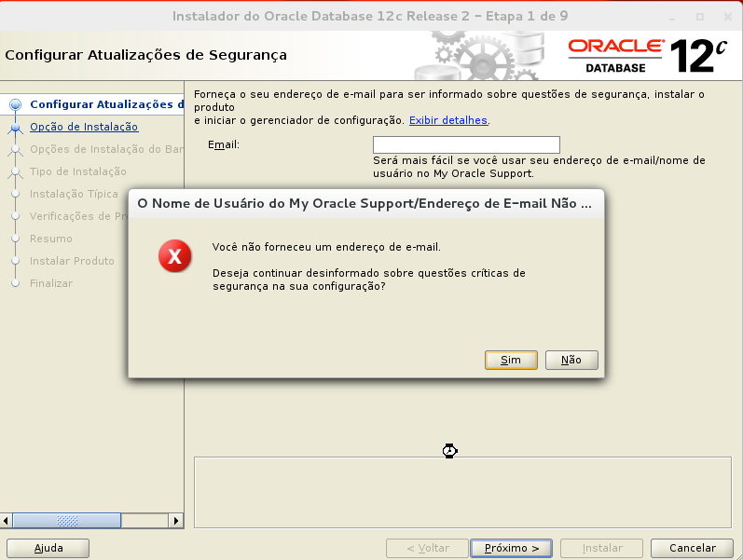Maximize the installer window
Screen dimensions: 743x560
[700, 17]
